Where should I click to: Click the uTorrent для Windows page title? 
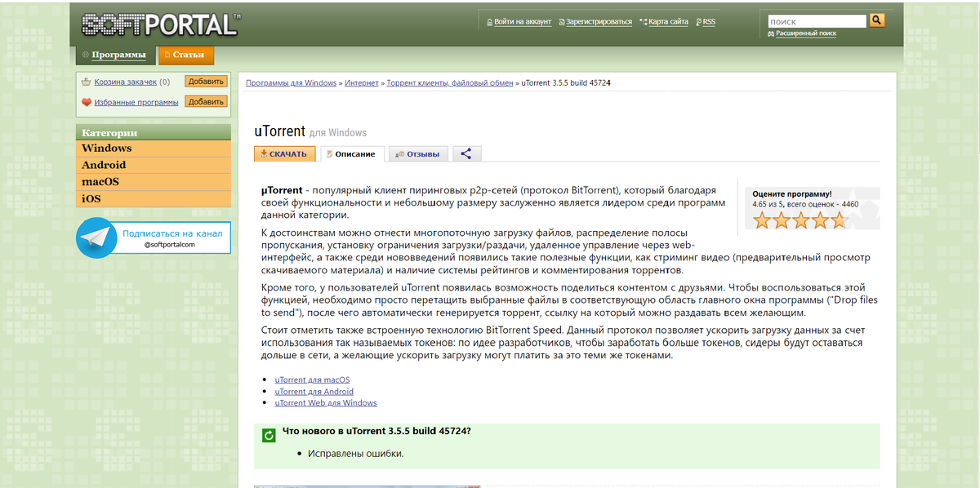(310, 131)
